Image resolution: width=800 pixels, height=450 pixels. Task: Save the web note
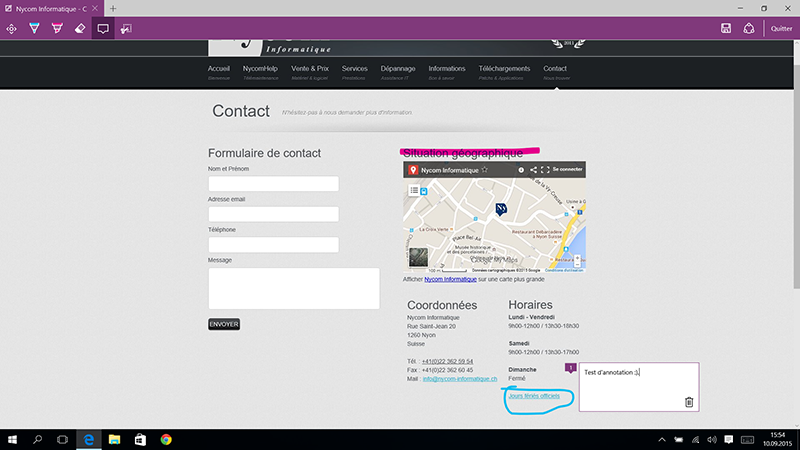(x=726, y=29)
